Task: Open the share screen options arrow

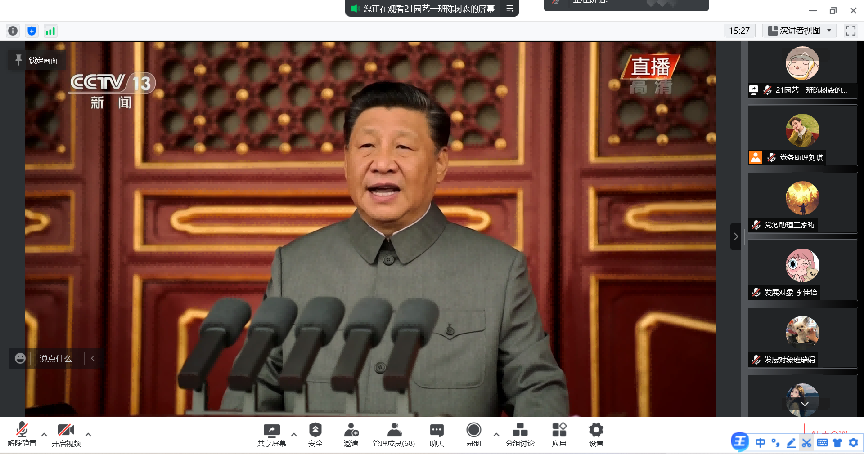Action: click(x=293, y=434)
